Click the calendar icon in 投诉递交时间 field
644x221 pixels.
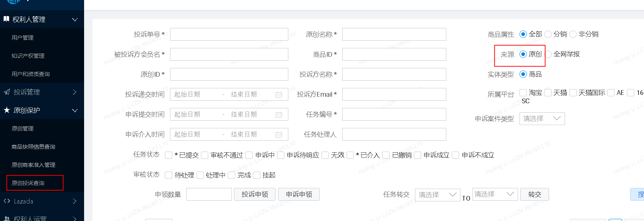279,95
